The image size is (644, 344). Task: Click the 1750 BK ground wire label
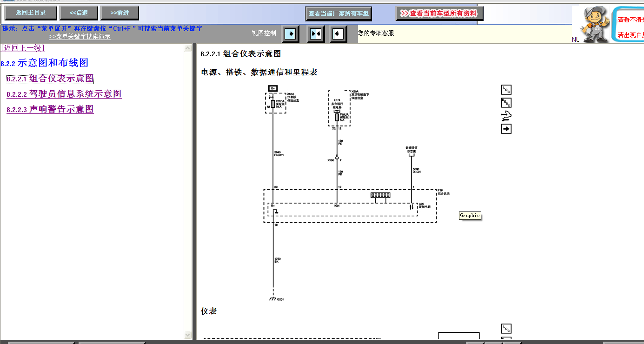tap(278, 260)
